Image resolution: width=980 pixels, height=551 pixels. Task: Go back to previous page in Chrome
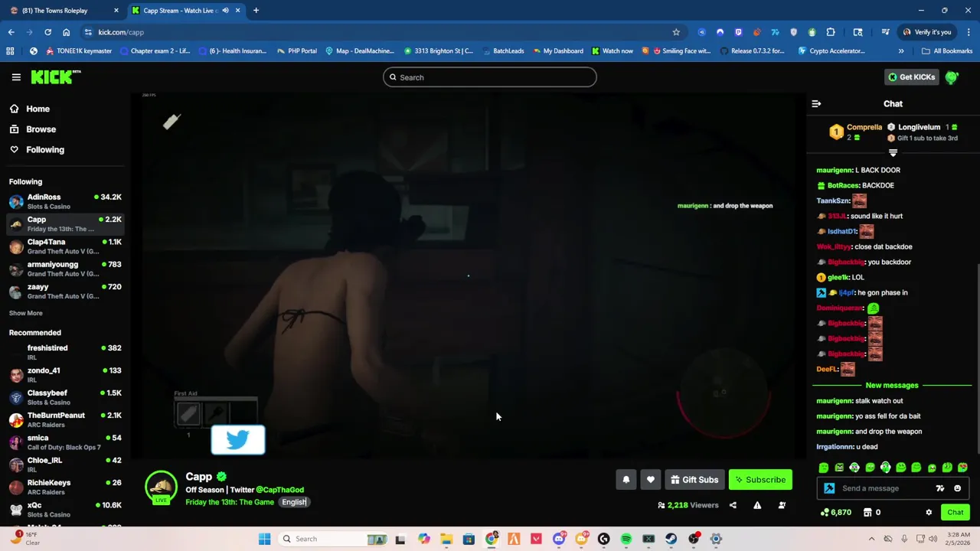tap(11, 32)
